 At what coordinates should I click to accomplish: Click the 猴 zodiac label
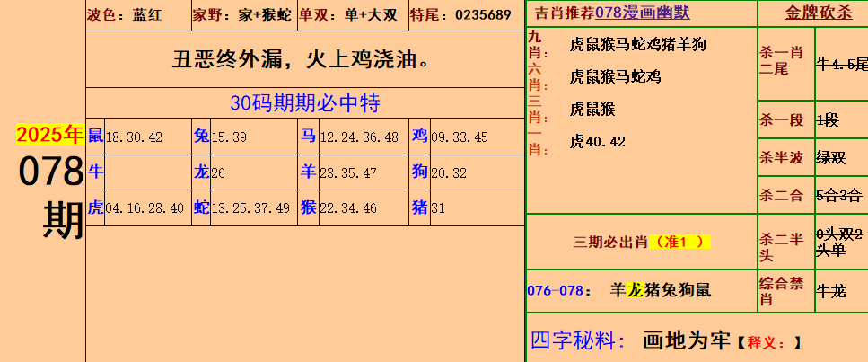(308, 207)
